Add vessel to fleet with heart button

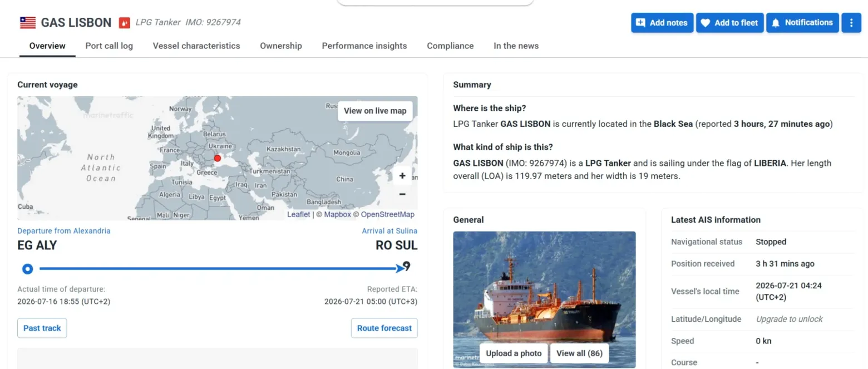click(729, 23)
